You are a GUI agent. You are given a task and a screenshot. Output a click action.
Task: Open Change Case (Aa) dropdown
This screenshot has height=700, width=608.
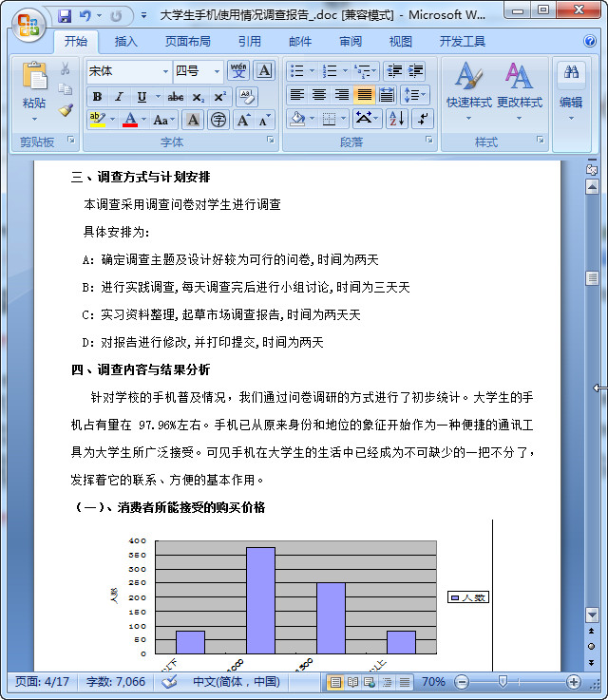pyautogui.click(x=163, y=120)
